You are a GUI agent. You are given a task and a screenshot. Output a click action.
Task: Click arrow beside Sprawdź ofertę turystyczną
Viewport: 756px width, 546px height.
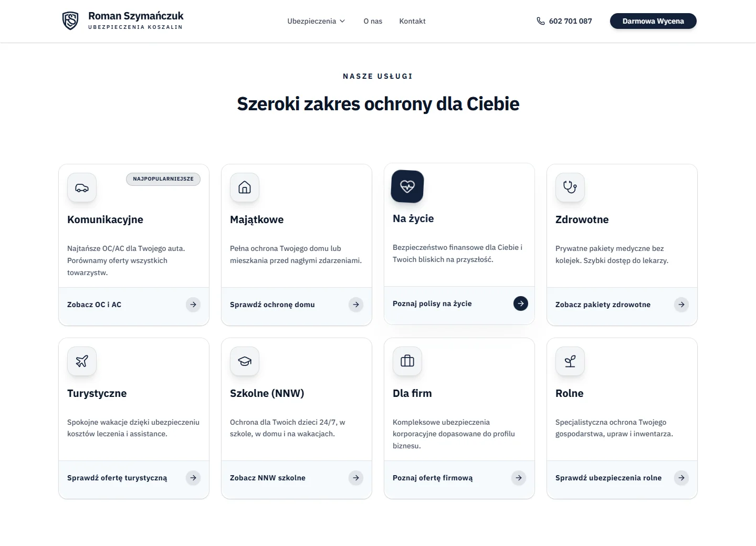[193, 478]
